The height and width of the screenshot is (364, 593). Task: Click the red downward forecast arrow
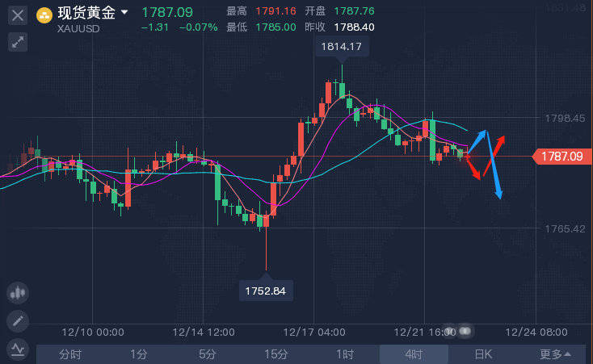[x=473, y=167]
